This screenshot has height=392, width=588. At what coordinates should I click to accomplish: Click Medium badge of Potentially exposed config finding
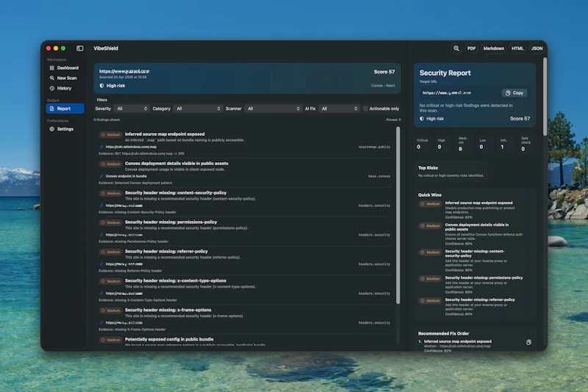tap(111, 340)
